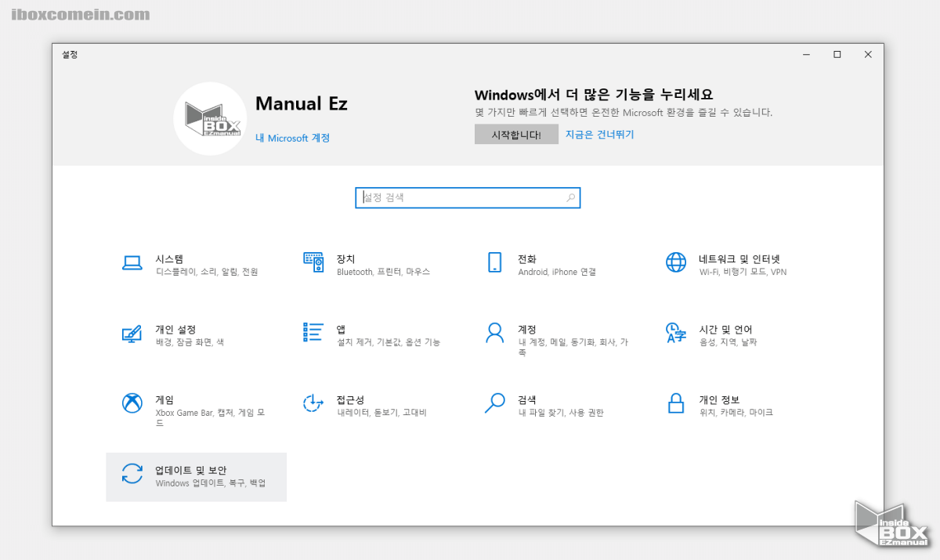Click inside the 설정 검색 search field

click(439, 197)
